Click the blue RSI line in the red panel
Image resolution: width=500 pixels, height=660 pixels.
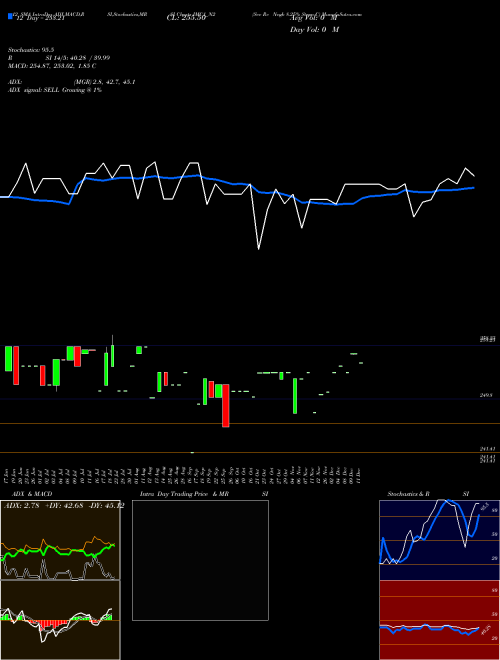pyautogui.click(x=429, y=629)
